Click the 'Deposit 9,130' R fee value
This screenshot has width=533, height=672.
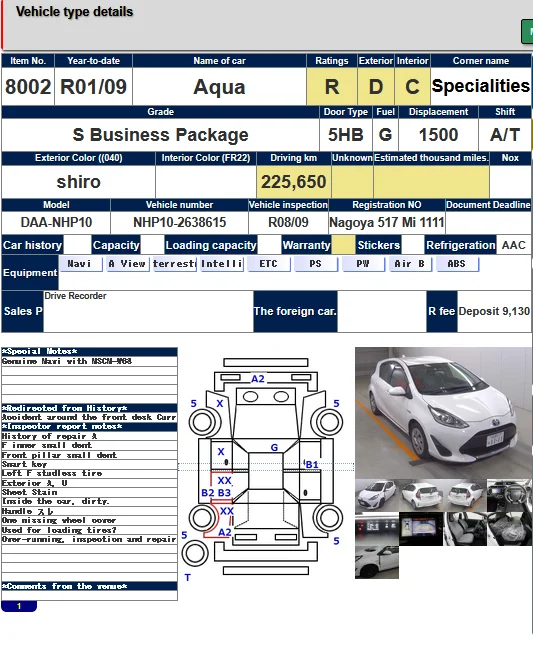[494, 311]
